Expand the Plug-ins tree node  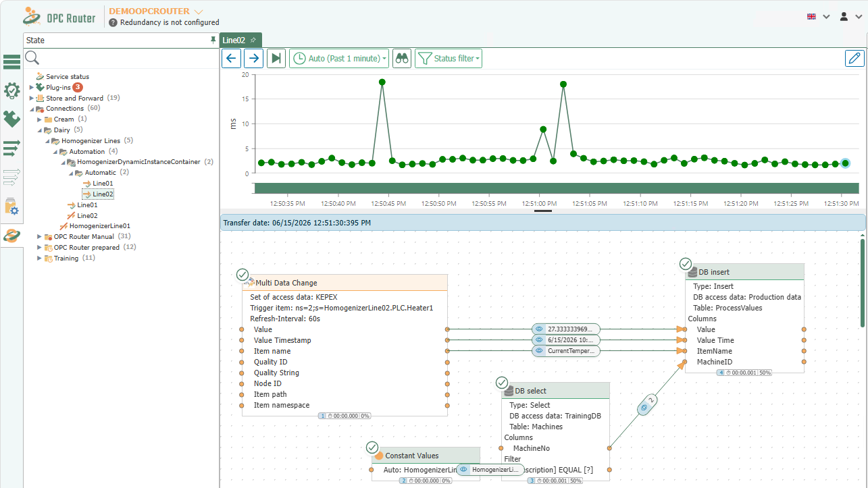pyautogui.click(x=32, y=87)
